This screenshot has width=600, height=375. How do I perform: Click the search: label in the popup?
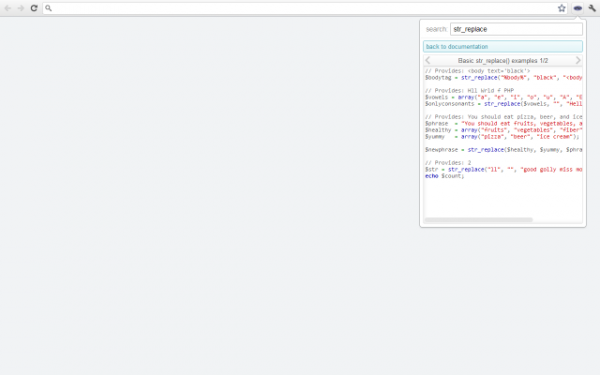click(436, 29)
